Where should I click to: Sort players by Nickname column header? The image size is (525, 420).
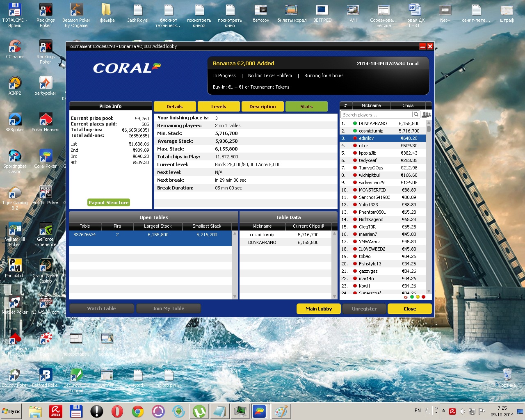[371, 105]
